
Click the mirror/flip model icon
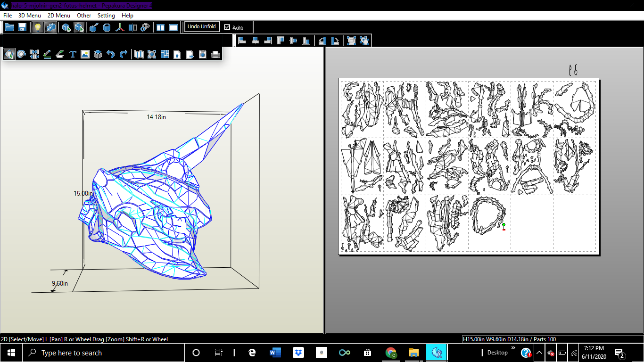coord(132,27)
